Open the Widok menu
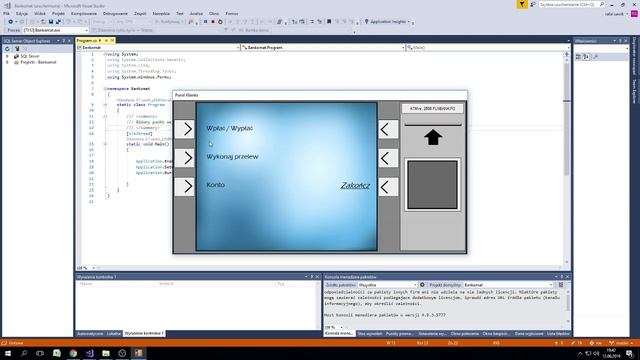640x360 pixels. click(x=40, y=13)
